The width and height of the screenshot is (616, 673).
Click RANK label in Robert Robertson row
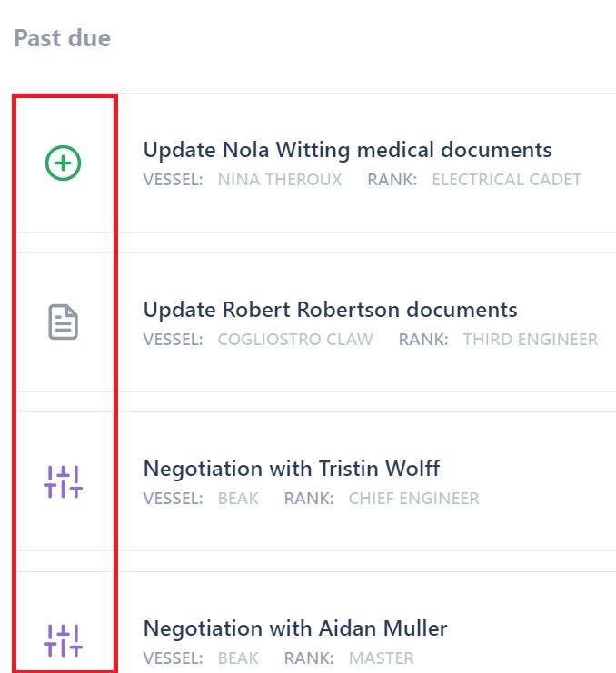[x=423, y=340]
